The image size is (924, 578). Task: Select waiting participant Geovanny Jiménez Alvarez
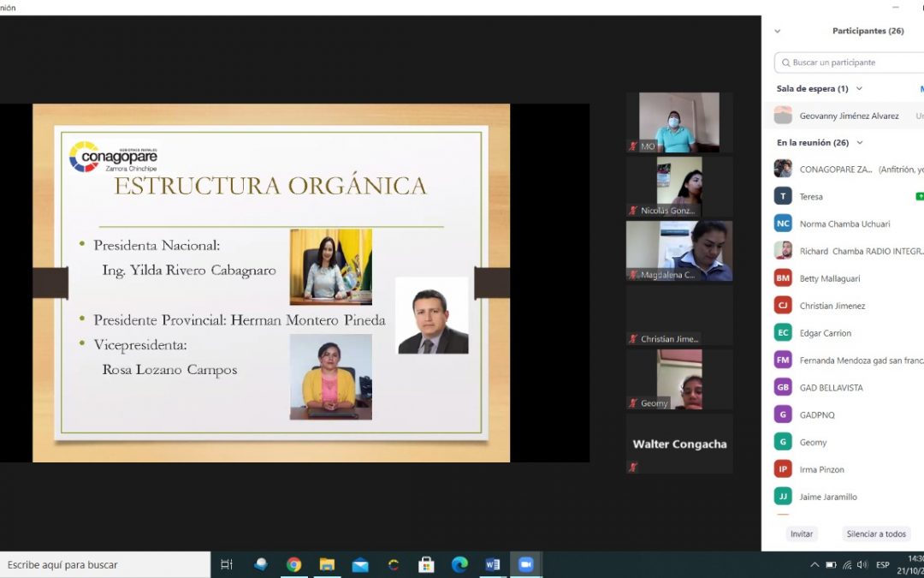(849, 116)
